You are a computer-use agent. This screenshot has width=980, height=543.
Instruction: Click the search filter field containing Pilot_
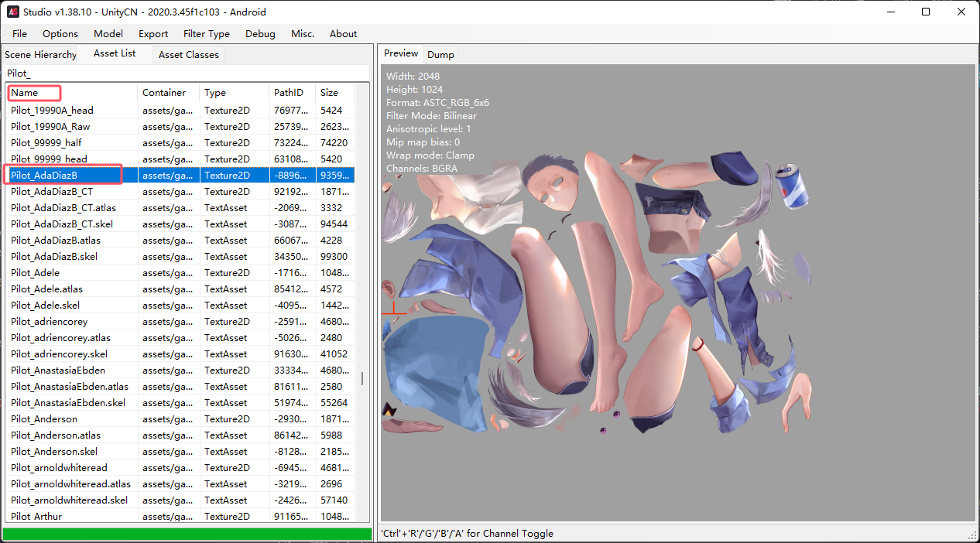(186, 73)
